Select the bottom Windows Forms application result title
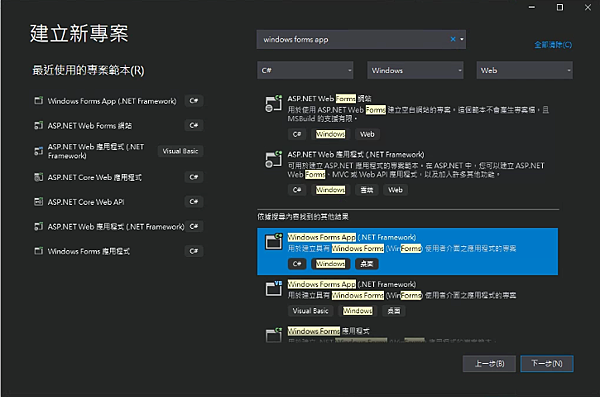 pyautogui.click(x=329, y=331)
